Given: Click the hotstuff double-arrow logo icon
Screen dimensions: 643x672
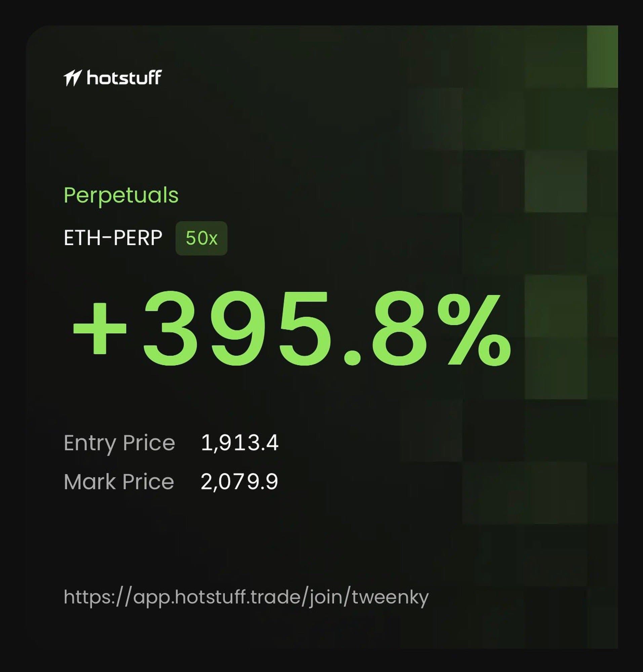Looking at the screenshot, I should 72,78.
